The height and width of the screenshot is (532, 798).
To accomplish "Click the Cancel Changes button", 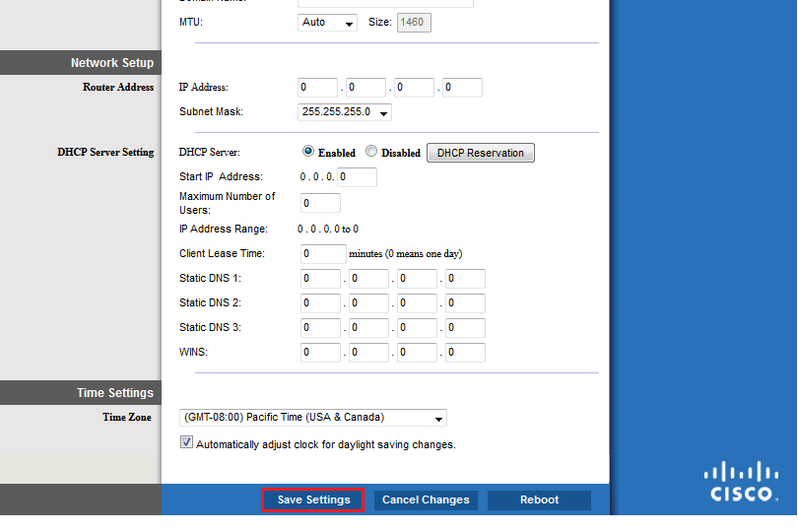I will tap(426, 499).
